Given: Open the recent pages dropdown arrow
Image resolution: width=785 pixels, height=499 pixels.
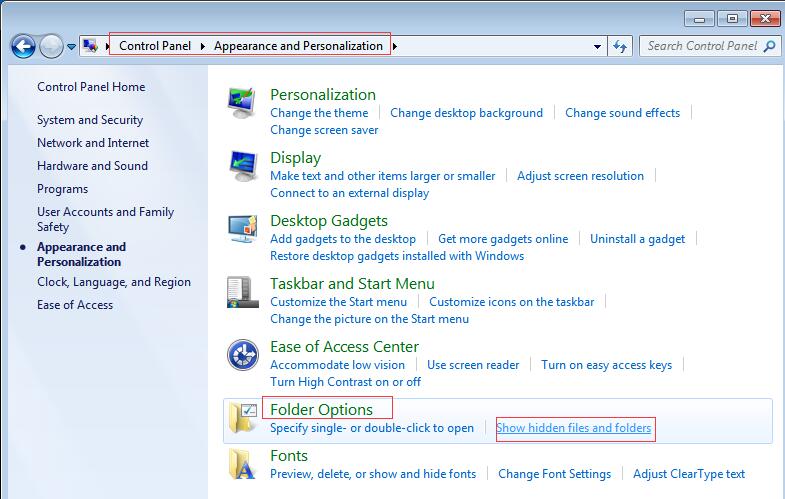Looking at the screenshot, I should (x=72, y=47).
